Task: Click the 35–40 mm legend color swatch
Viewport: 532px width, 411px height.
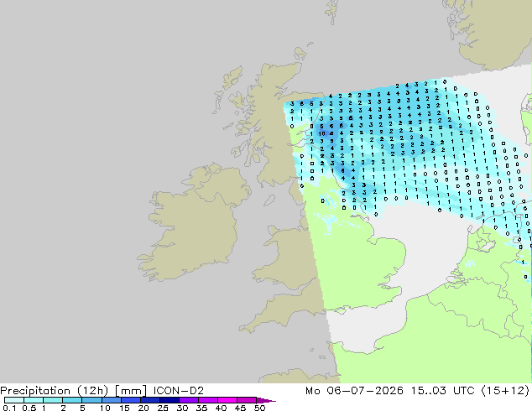Action: [x=207, y=400]
